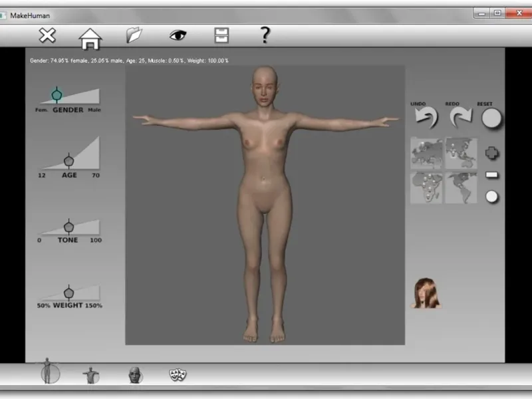Screen dimensions: 532x399
Task: Click the AGE label text
Action: (69, 175)
